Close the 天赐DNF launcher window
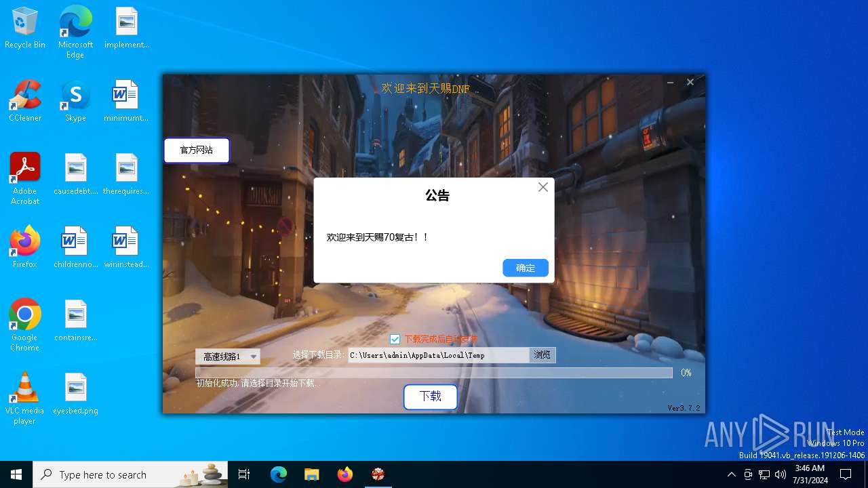 pyautogui.click(x=690, y=82)
